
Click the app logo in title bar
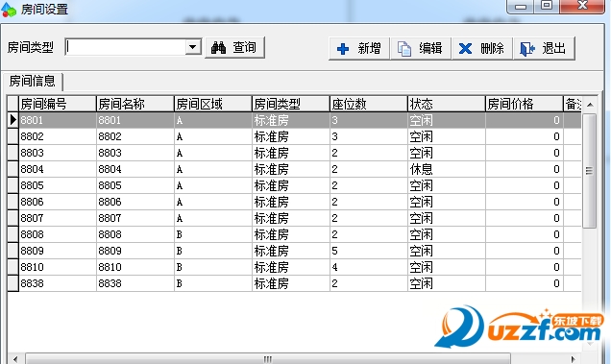(x=9, y=10)
